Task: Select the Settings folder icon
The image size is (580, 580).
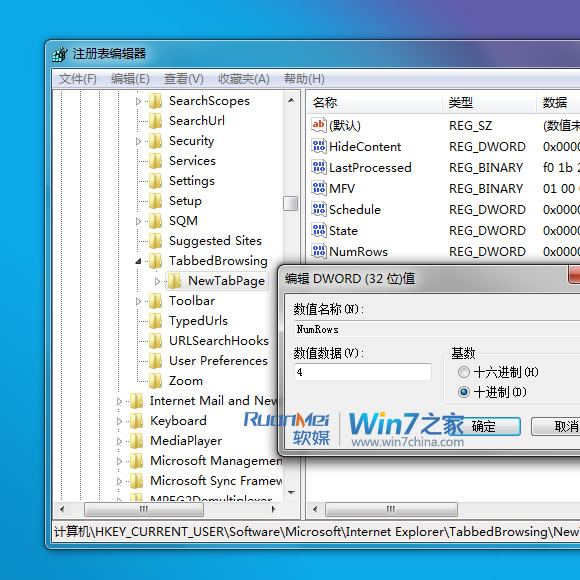Action: [x=155, y=181]
